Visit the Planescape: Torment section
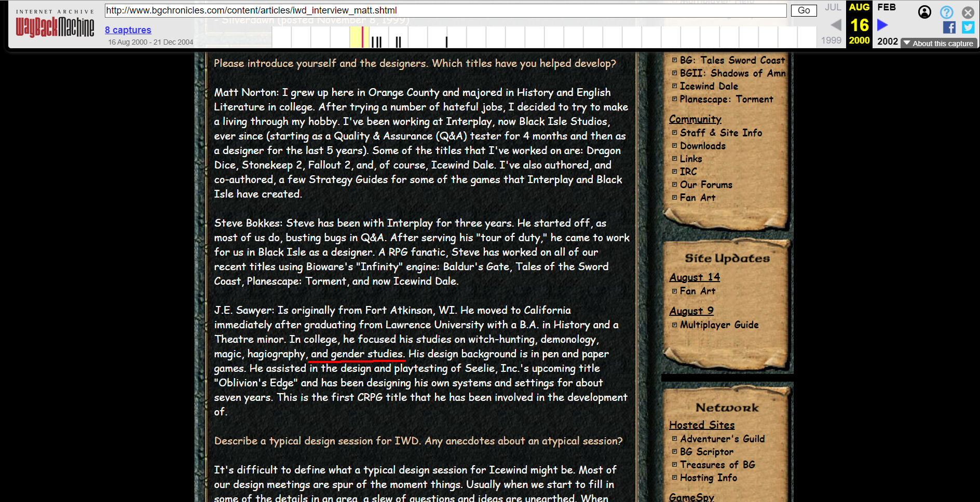The width and height of the screenshot is (980, 502). [726, 99]
